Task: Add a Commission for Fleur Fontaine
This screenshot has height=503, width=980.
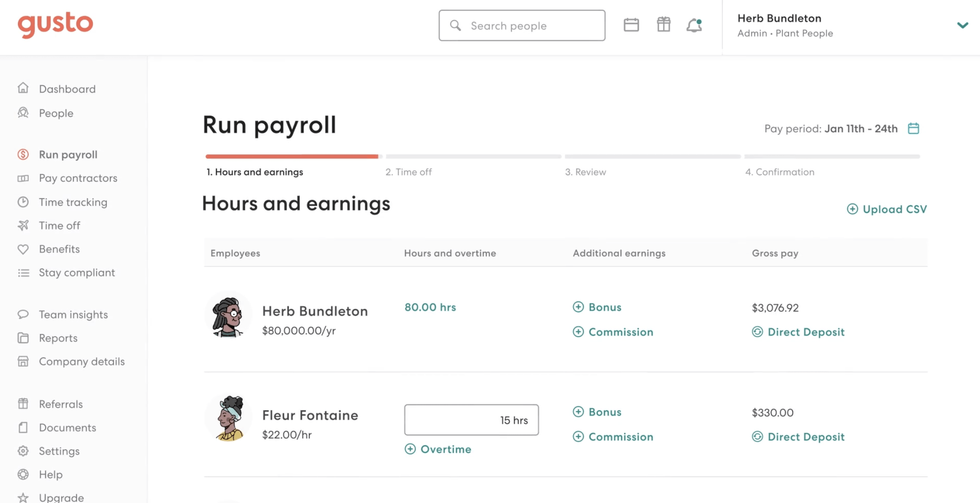Action: 613,437
